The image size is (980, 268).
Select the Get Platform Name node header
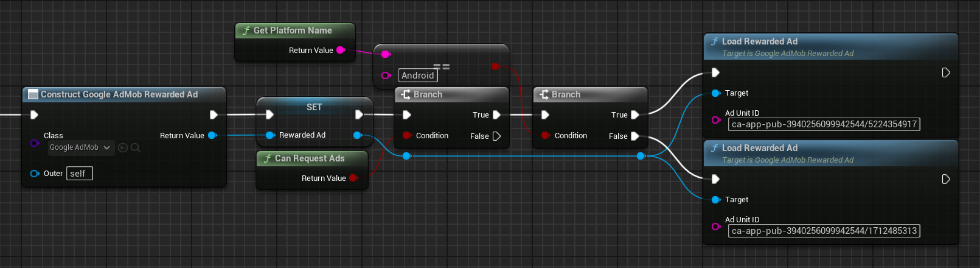point(293,30)
